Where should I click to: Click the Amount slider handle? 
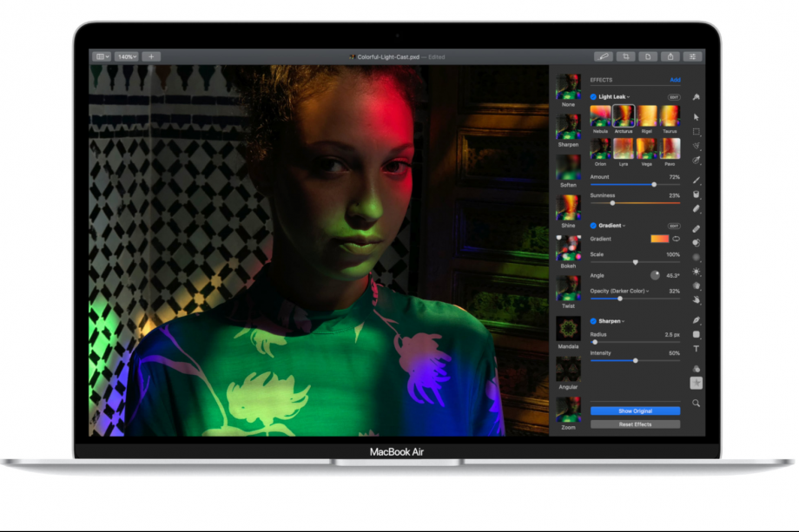tap(654, 184)
